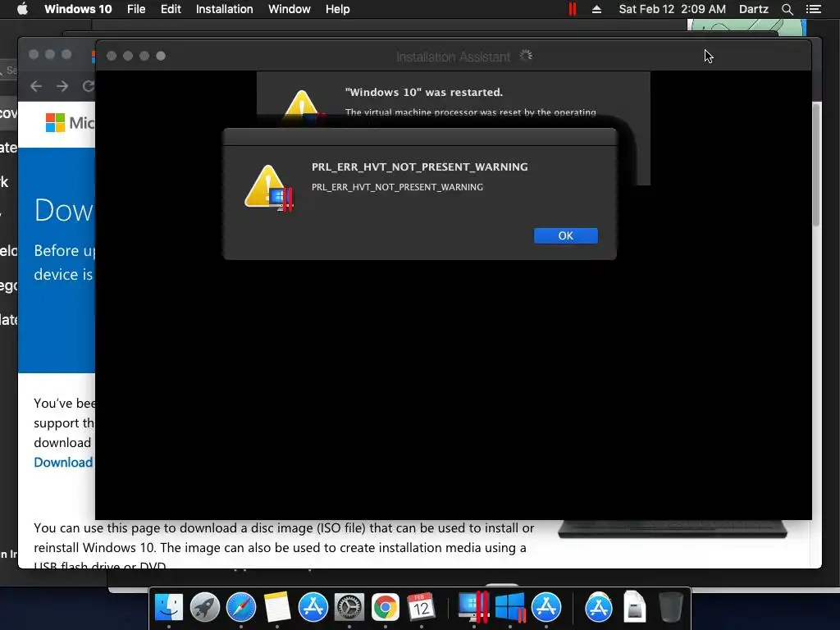Go forward in the browser window
Image resolution: width=840 pixels, height=630 pixels.
click(x=62, y=86)
